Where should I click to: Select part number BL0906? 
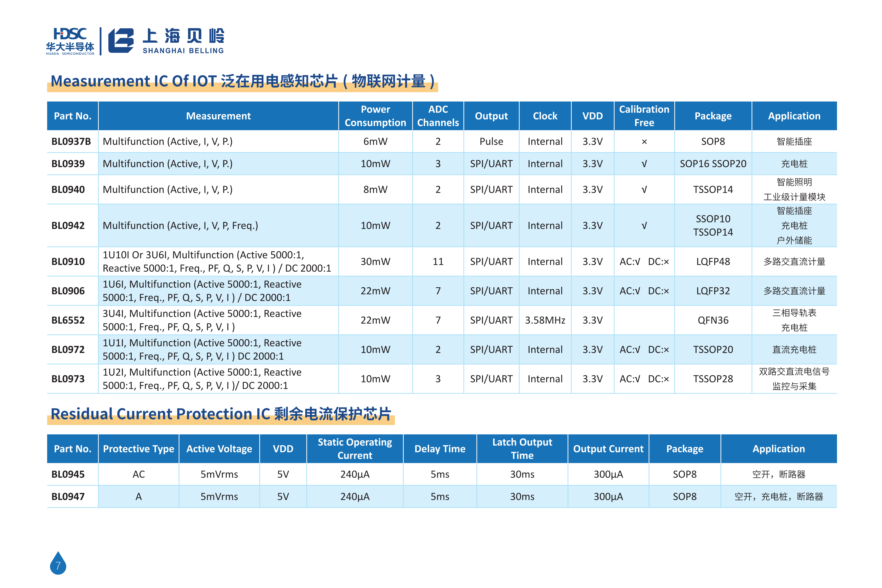pos(68,291)
